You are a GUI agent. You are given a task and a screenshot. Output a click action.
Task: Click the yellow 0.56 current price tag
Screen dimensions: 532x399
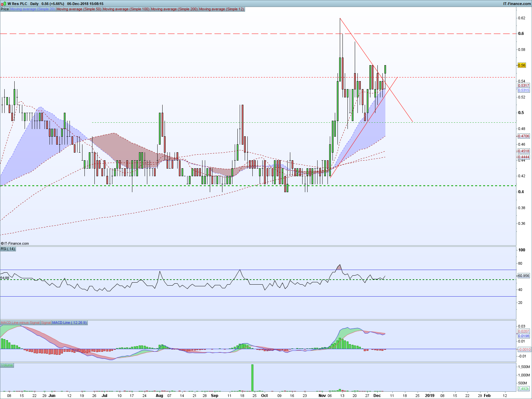point(522,65)
